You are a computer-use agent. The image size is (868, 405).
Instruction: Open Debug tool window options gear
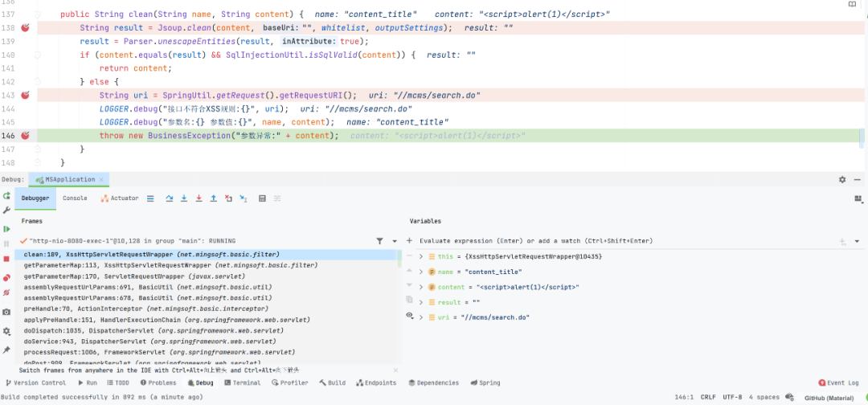click(x=842, y=180)
